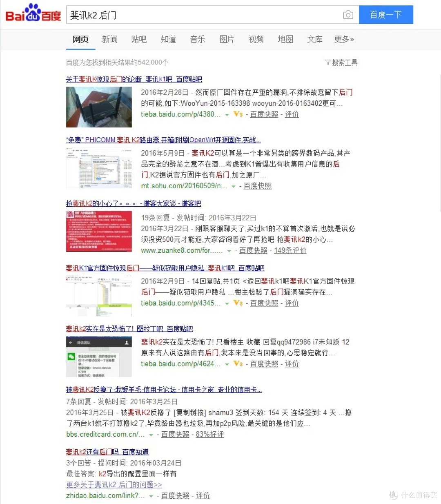
Task: Click the www.zuanke8.com/for URL
Action: 182,250
